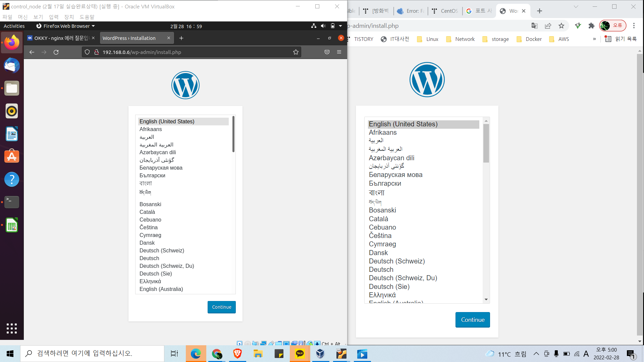Open Terminal from the Ubuntu dock
The image size is (644, 362).
coord(12,202)
